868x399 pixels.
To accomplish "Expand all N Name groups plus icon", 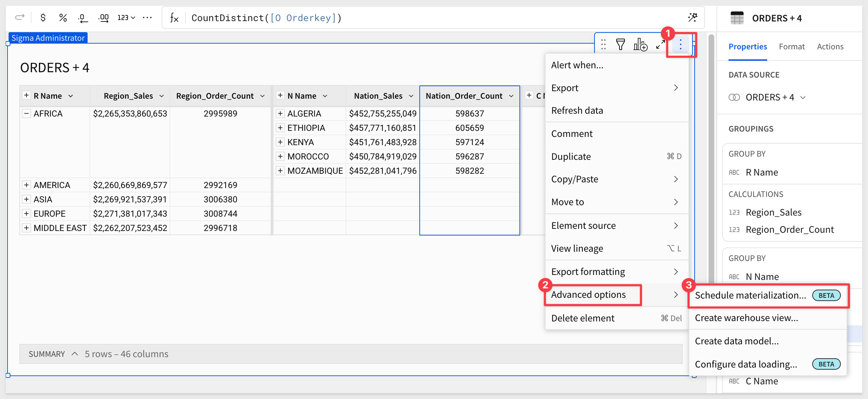I will tap(280, 95).
